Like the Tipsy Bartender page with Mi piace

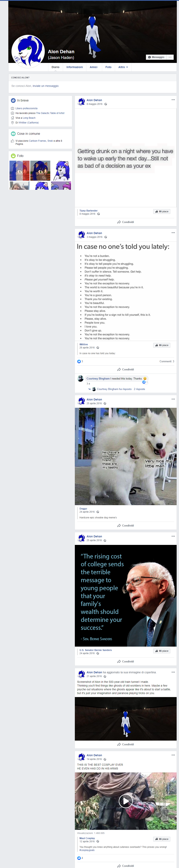(x=162, y=212)
